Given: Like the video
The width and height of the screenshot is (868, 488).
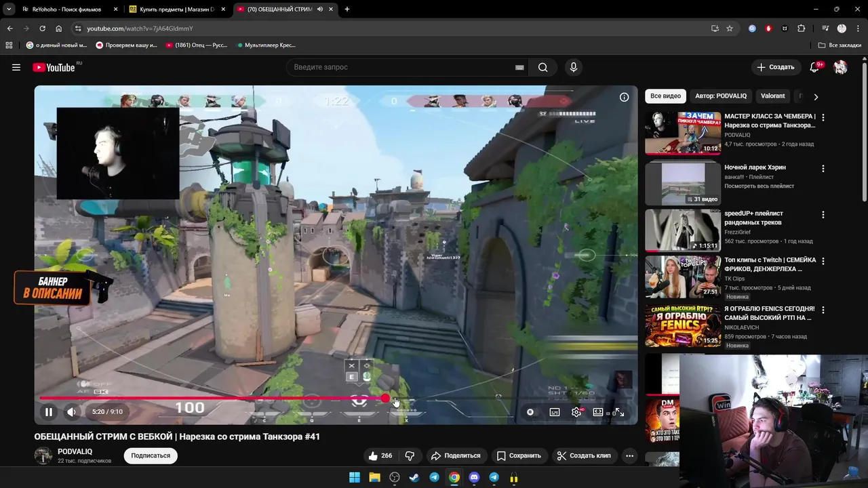Looking at the screenshot, I should click(380, 455).
